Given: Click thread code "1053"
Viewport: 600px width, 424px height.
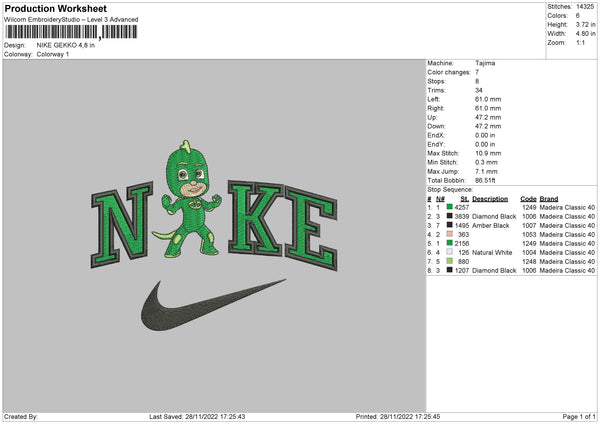Looking at the screenshot, I should [529, 235].
